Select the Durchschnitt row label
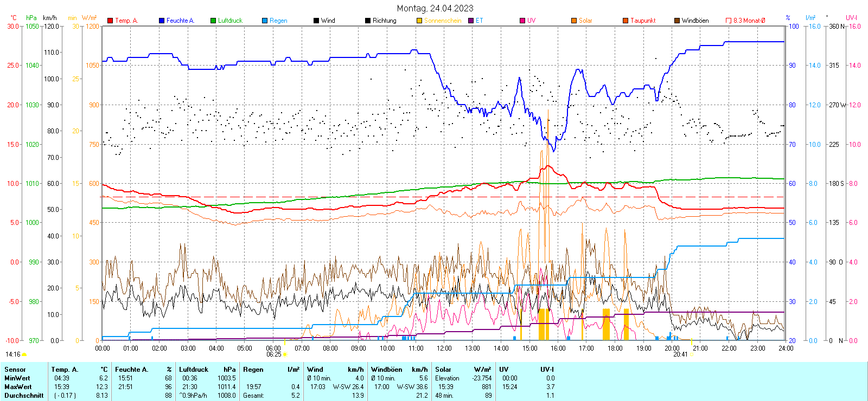Screen dimensions: 868x401 pos(24,396)
